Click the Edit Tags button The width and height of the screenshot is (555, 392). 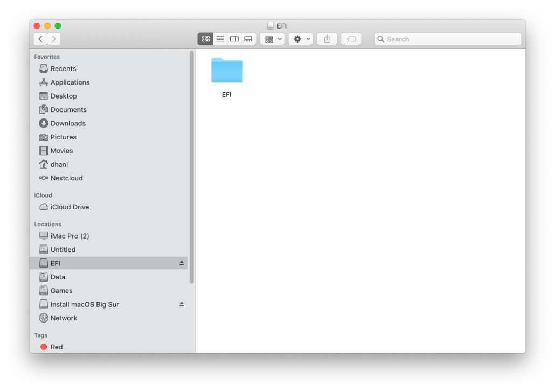coord(351,39)
